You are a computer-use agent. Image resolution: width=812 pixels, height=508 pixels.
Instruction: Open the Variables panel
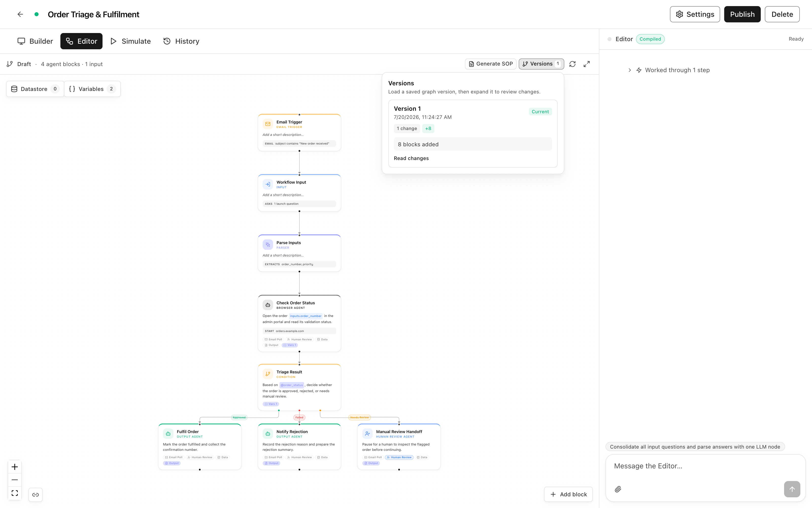[x=92, y=89]
